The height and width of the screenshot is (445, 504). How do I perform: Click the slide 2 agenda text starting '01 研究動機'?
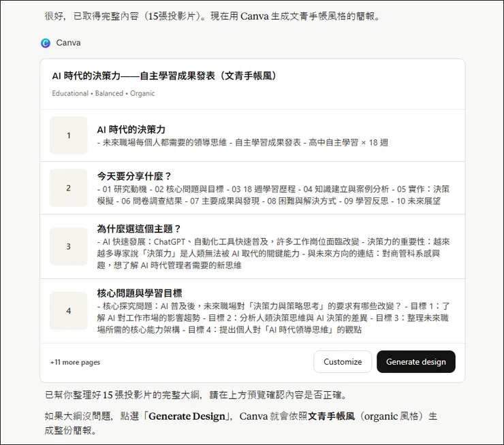click(273, 195)
